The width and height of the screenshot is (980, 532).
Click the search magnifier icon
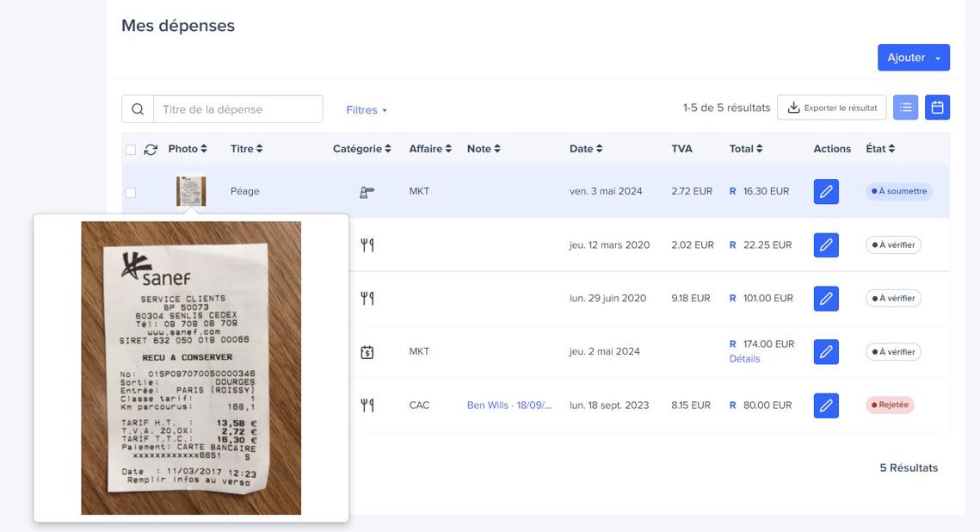(x=138, y=109)
